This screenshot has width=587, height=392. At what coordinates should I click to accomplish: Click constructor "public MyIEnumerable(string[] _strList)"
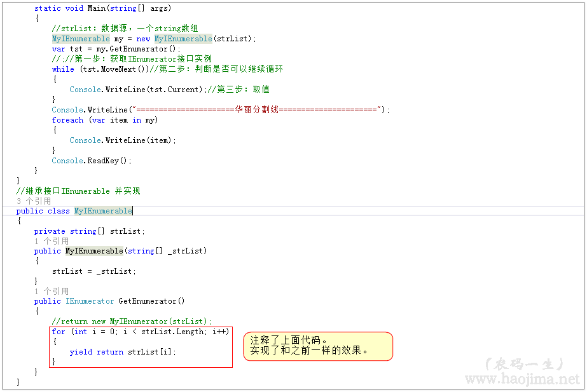click(120, 251)
